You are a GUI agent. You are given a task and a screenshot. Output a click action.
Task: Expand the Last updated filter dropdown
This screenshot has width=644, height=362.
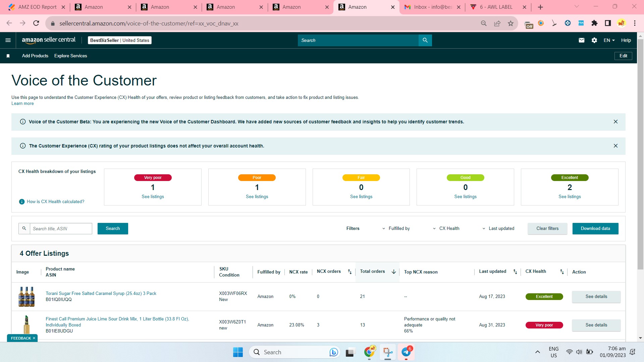point(498,229)
